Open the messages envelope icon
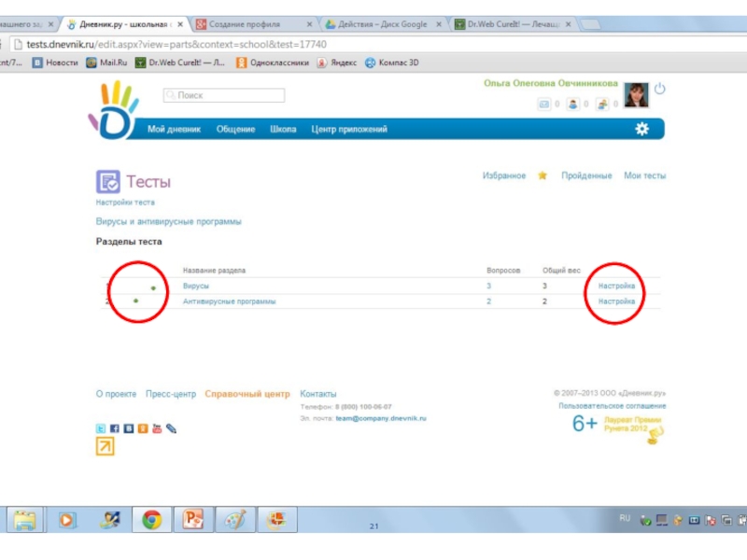This screenshot has width=747, height=560. (x=543, y=105)
